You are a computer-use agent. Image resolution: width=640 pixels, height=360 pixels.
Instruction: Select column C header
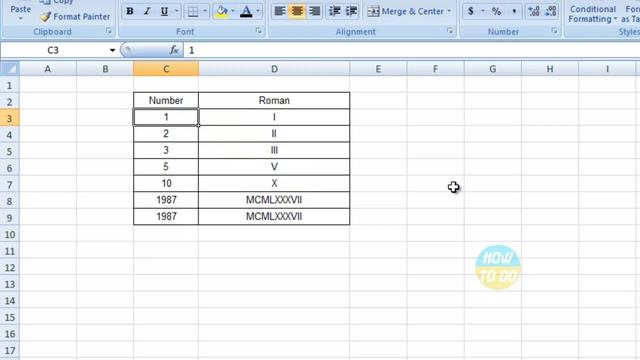(166, 69)
